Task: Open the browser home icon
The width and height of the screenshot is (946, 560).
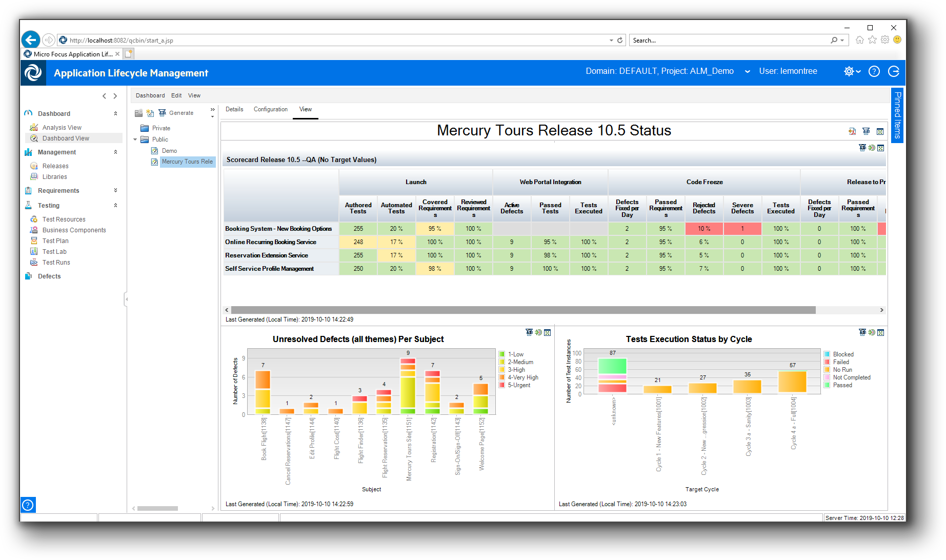Action: point(860,39)
